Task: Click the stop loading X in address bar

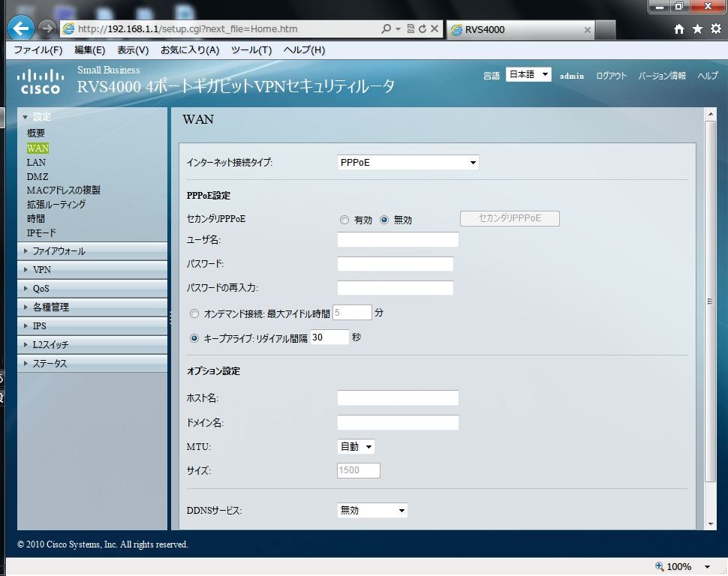Action: pos(435,28)
